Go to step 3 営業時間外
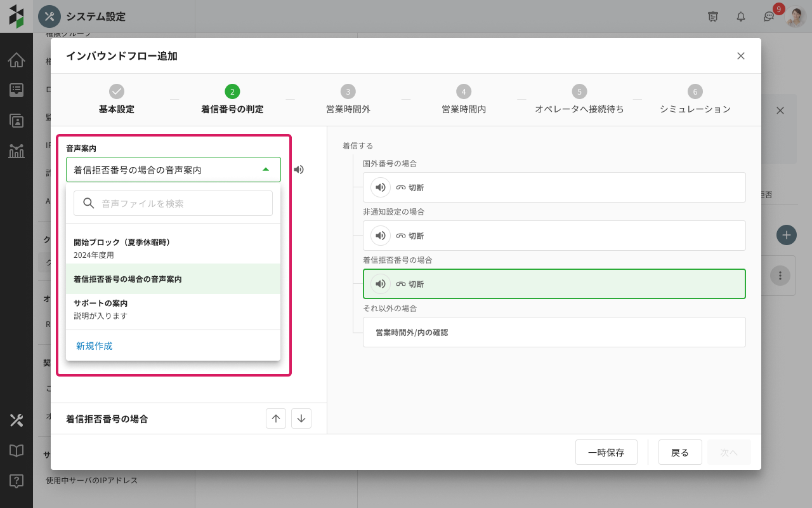This screenshot has height=508, width=812. [x=348, y=100]
